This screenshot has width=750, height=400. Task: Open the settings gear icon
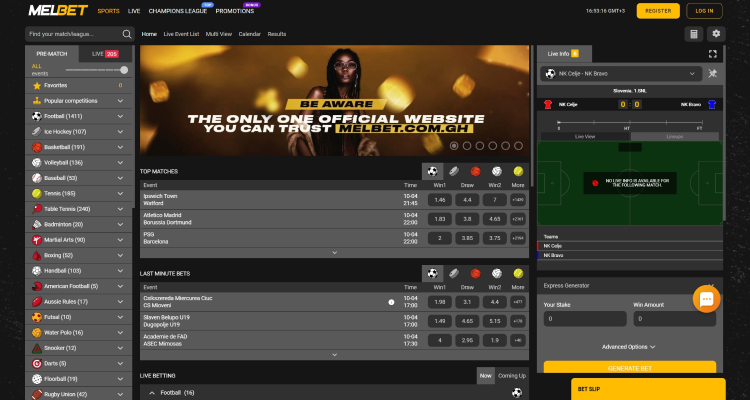click(716, 34)
